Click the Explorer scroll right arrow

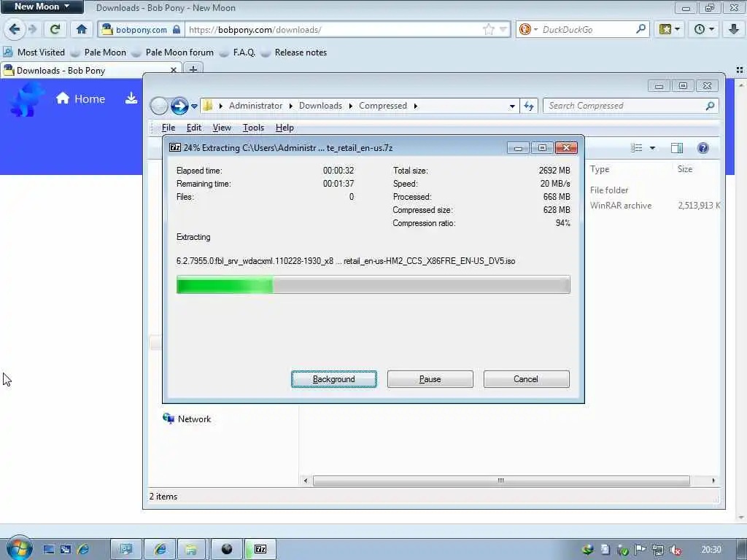(713, 481)
